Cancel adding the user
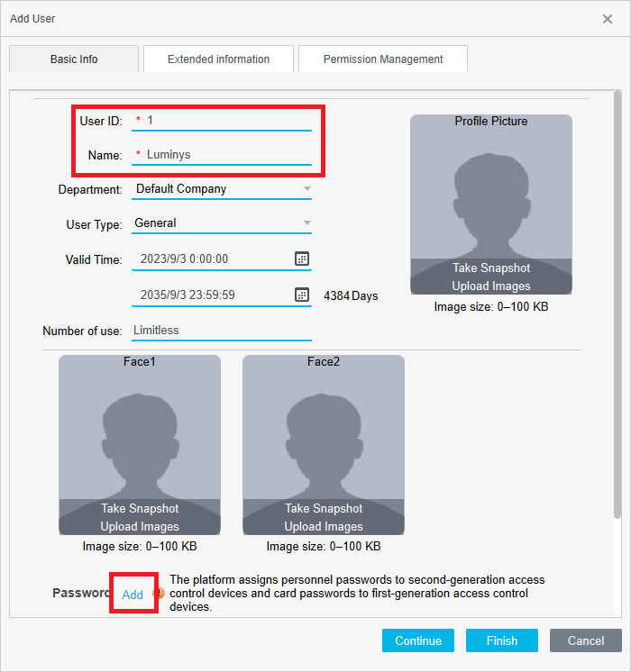Image resolution: width=631 pixels, height=672 pixels. pos(586,640)
